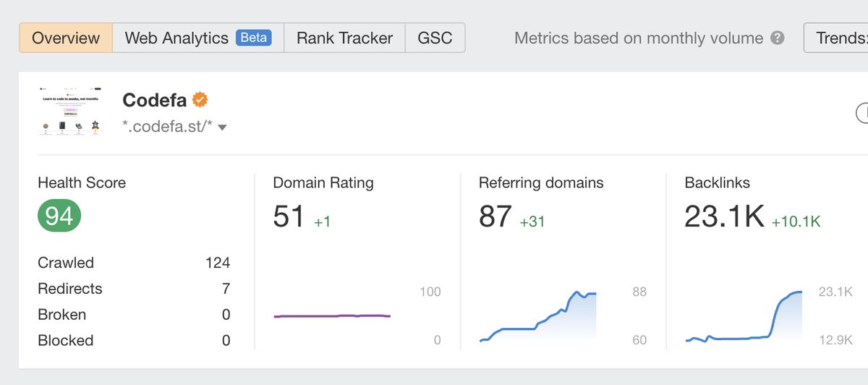Click the Crawled count 124

point(217,263)
